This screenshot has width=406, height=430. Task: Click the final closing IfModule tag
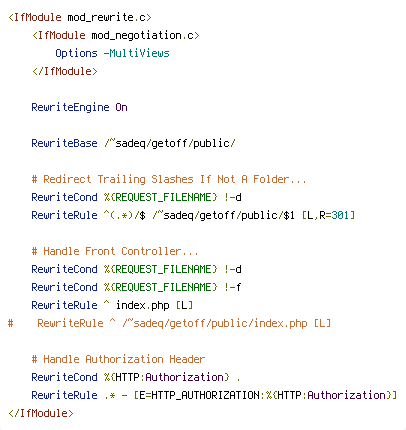pos(41,413)
